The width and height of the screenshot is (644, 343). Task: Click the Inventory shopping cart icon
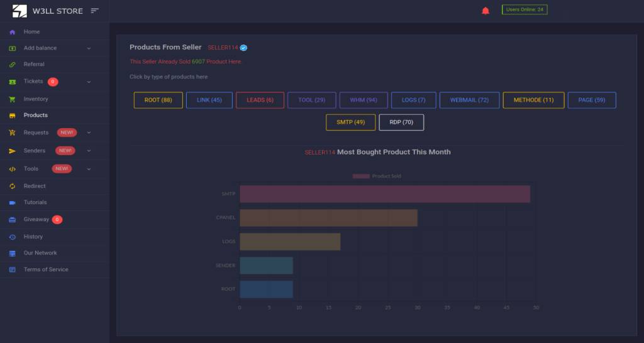12,99
